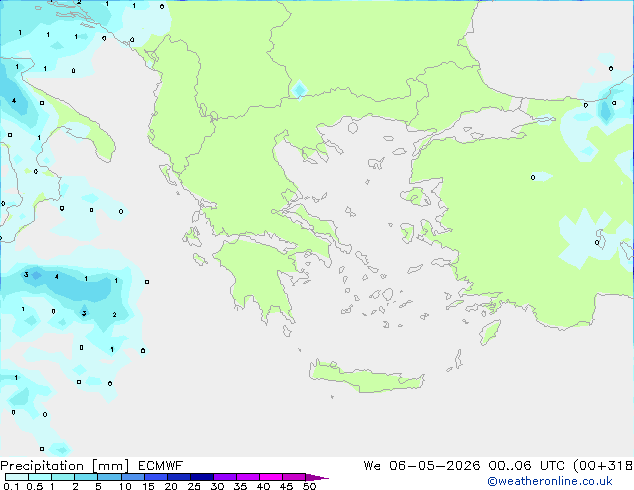634x490 pixels.
Task: Click the '45' legend scale label
Action: tap(286, 486)
